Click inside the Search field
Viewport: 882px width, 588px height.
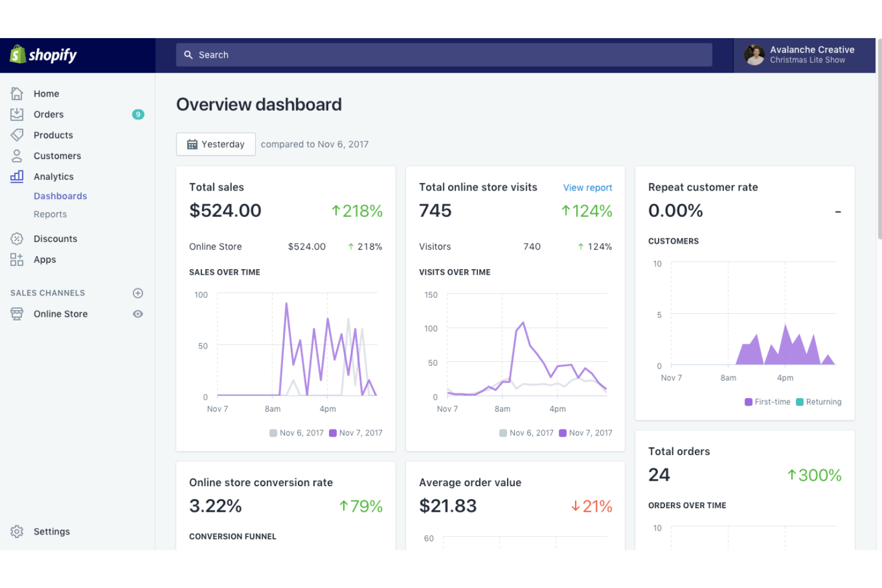[441, 54]
